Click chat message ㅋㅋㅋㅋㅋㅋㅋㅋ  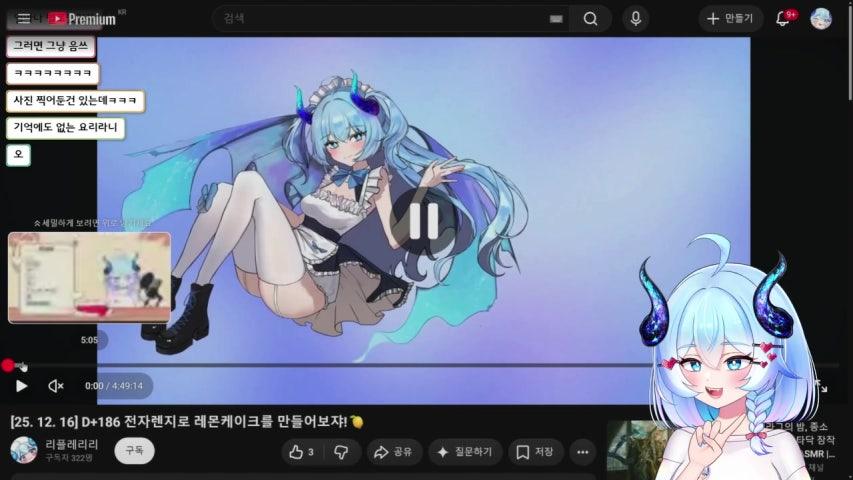53,73
